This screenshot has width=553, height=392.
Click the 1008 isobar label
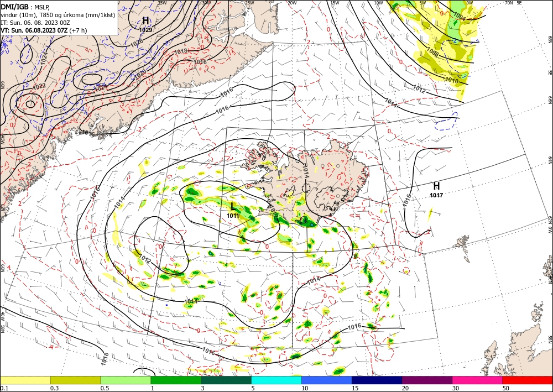click(x=433, y=53)
